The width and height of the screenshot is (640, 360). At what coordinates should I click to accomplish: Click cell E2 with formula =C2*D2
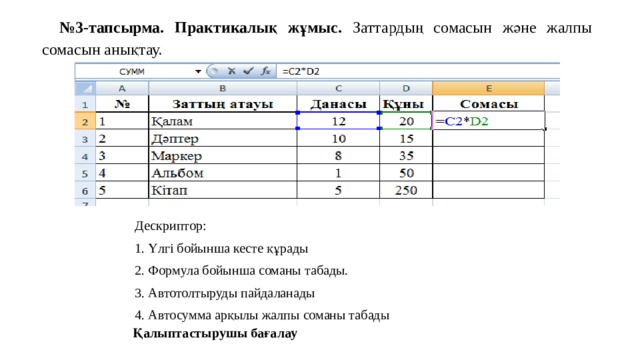click(x=489, y=121)
